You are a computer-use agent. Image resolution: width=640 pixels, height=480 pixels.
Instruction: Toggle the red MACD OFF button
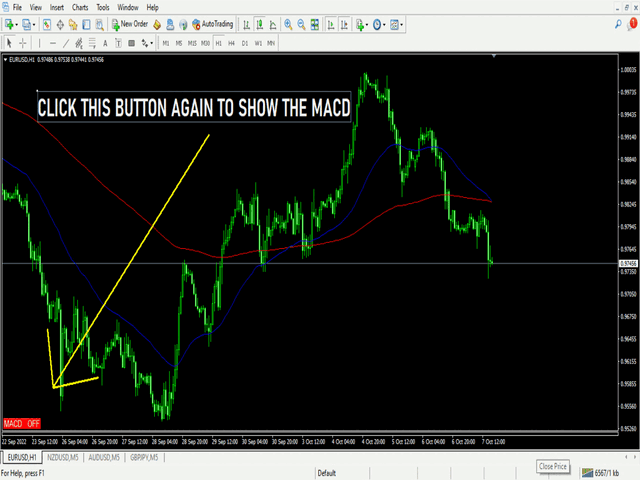click(x=22, y=424)
